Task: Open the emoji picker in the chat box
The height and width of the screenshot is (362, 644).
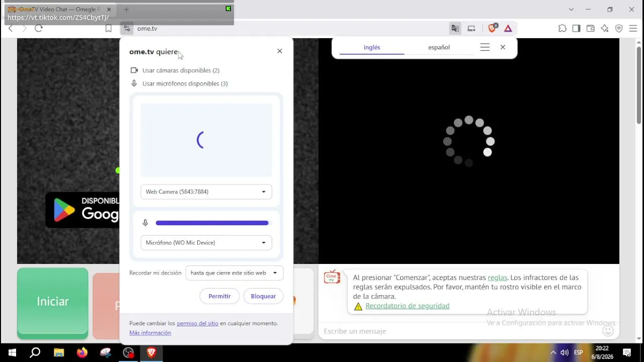Action: pyautogui.click(x=608, y=330)
